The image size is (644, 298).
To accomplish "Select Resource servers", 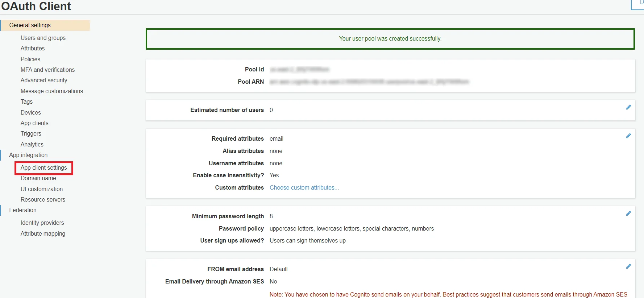I will point(43,199).
